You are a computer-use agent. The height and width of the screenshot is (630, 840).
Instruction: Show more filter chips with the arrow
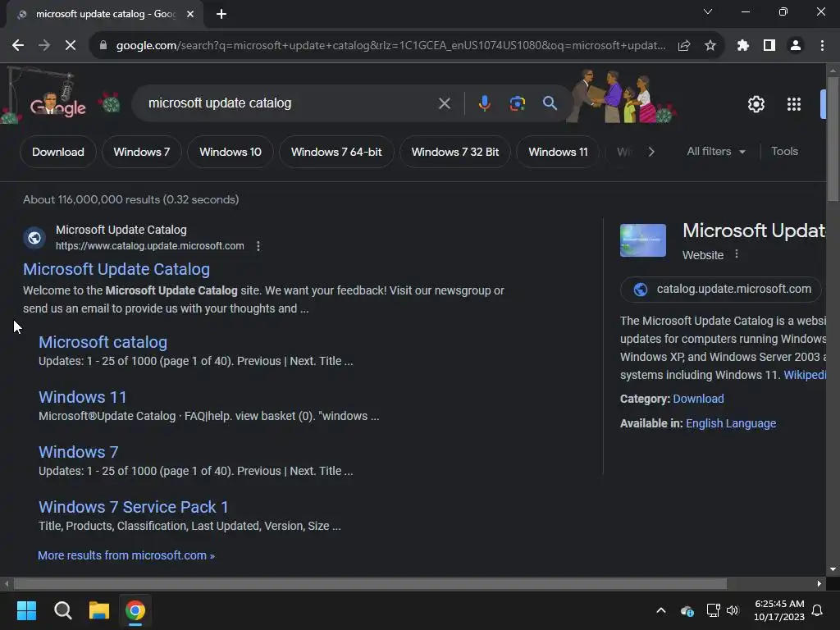pos(651,152)
